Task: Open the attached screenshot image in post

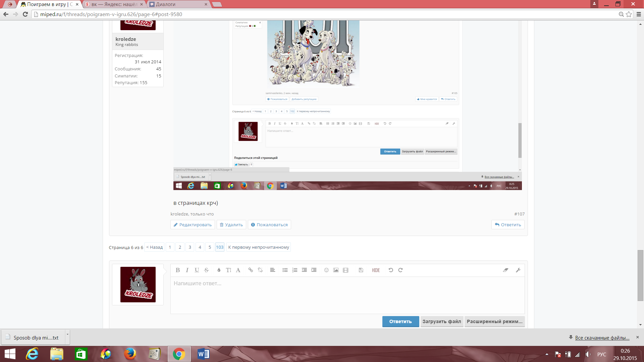Action: pyautogui.click(x=347, y=105)
